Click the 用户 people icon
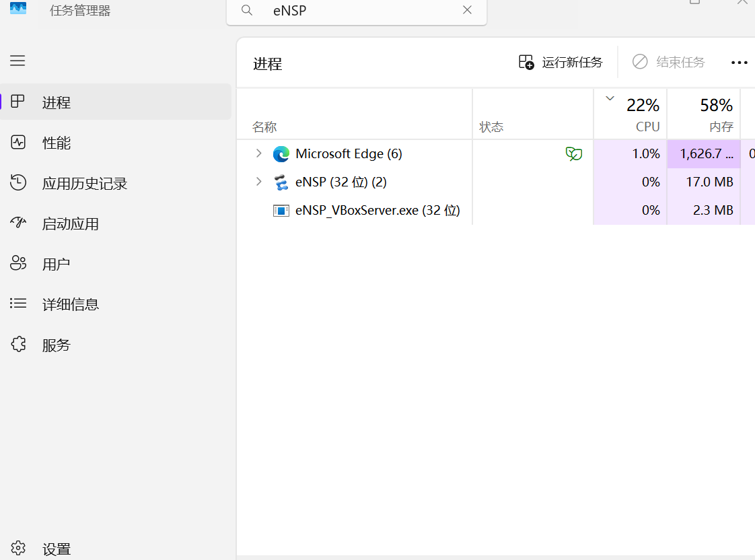This screenshot has height=560, width=755. click(x=18, y=263)
